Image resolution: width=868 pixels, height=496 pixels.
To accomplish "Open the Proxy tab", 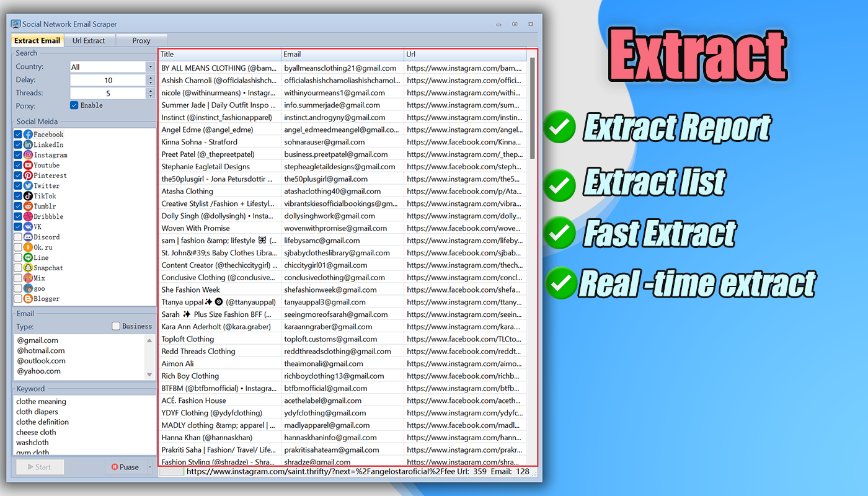I will [x=141, y=40].
